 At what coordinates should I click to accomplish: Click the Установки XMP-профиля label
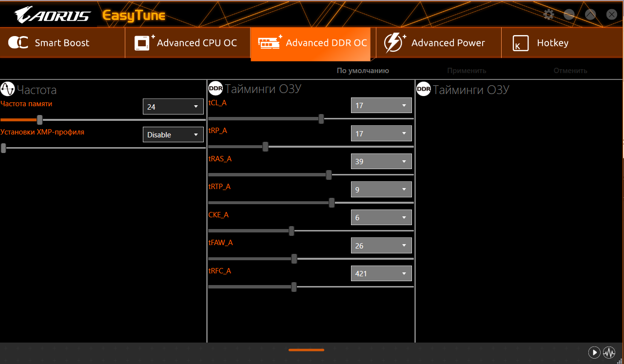[42, 132]
